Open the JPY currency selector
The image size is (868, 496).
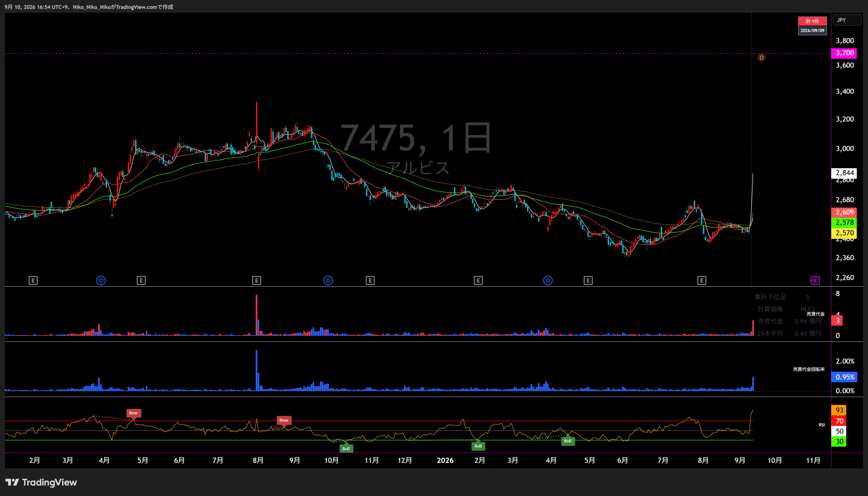[x=847, y=20]
